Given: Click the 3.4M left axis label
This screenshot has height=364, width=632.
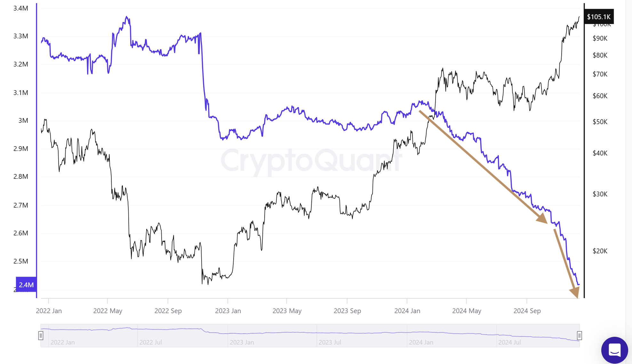Looking at the screenshot, I should click(x=21, y=8).
